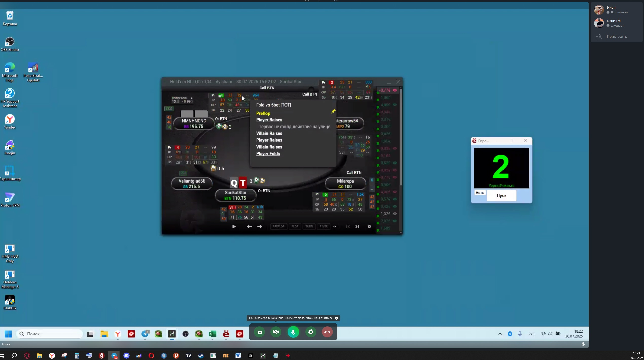Turn on camera in call bar
This screenshot has height=360, width=644.
276,332
